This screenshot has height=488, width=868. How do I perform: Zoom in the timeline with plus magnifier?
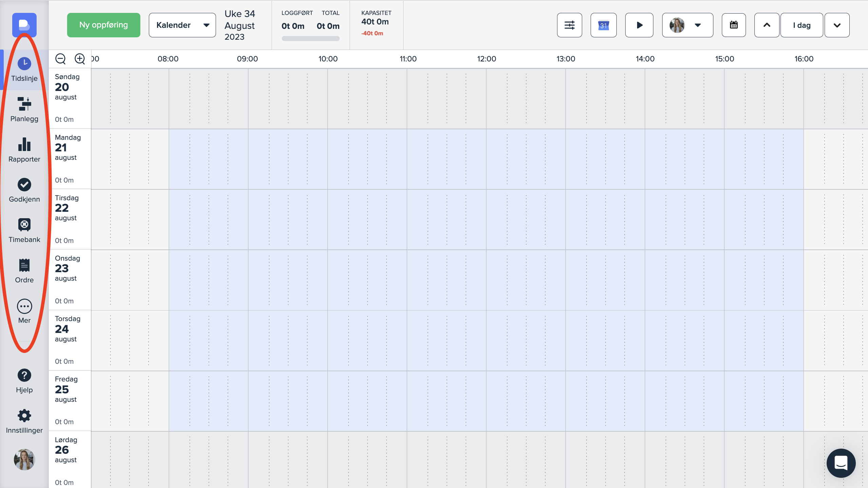tap(80, 59)
